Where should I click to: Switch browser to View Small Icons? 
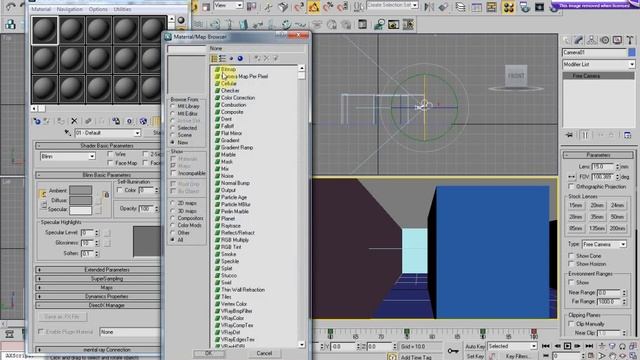[231, 58]
